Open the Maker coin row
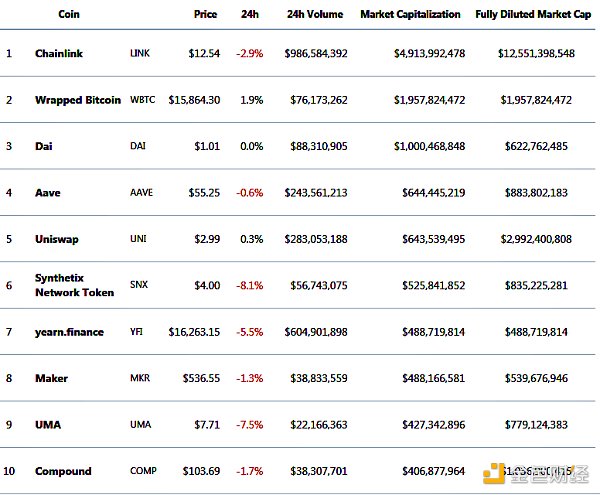Screen dimensions: 600x495 [51, 378]
